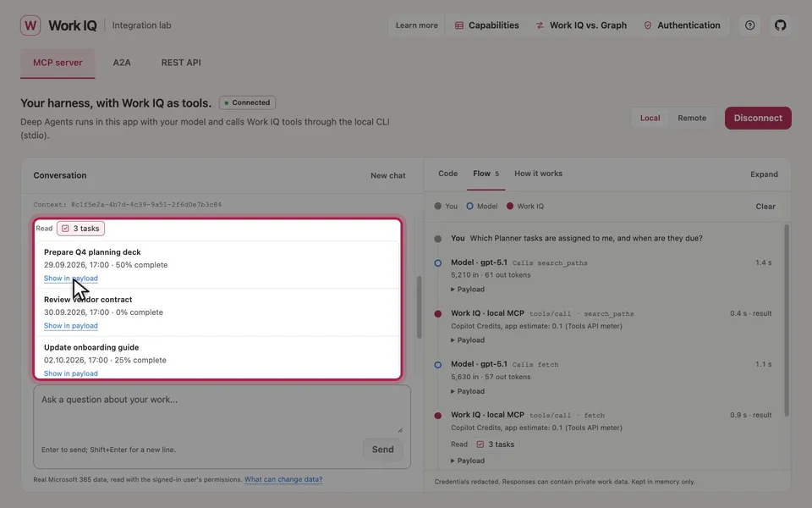Expand Payload under the Calls fetch step
Viewport: 812px width, 508px height.
[x=468, y=391]
